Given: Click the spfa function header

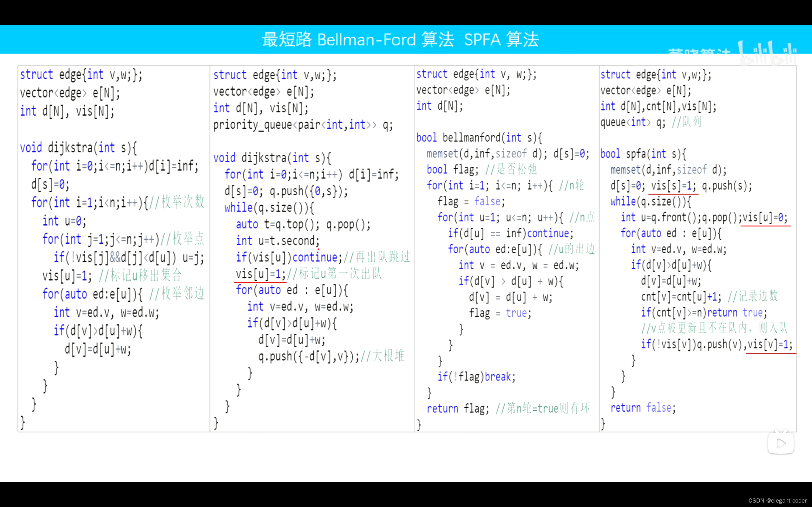Looking at the screenshot, I should (643, 153).
